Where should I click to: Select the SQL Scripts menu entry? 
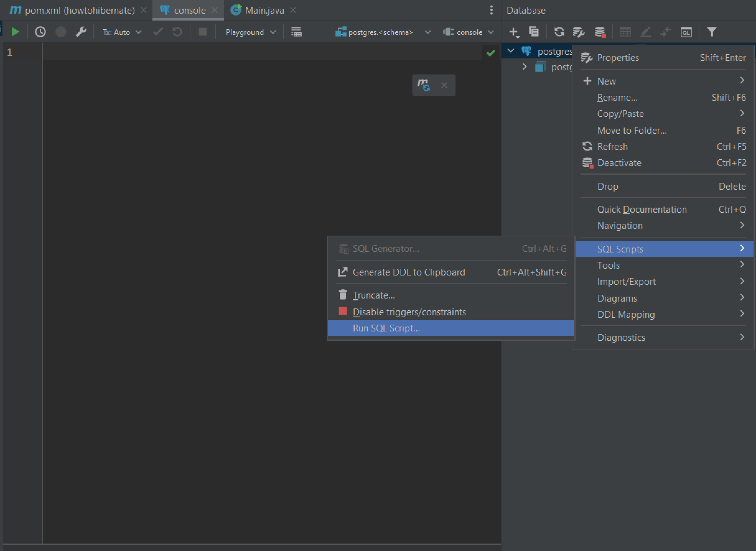664,249
